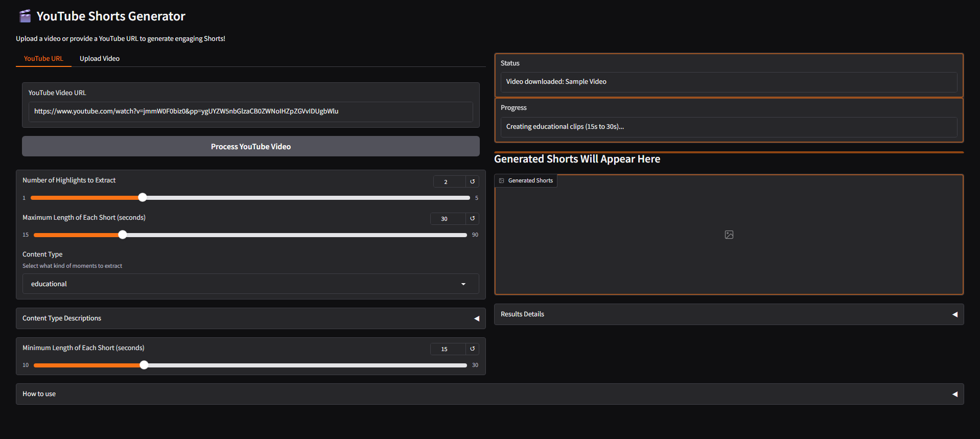This screenshot has height=439, width=980.
Task: Reset the Number of Highlights value
Action: coord(473,181)
